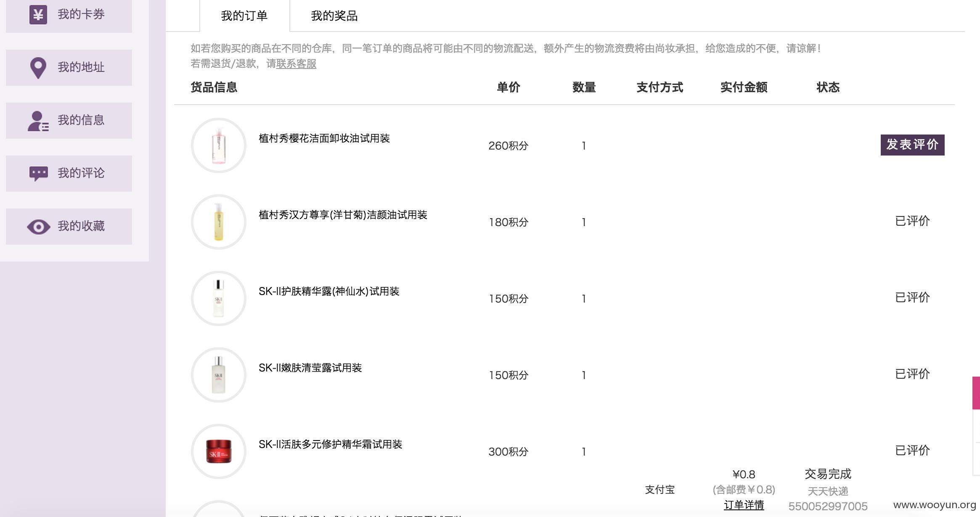Click 已评价 for SK-II神仙水
Screen dimensions: 980x517
pos(912,298)
